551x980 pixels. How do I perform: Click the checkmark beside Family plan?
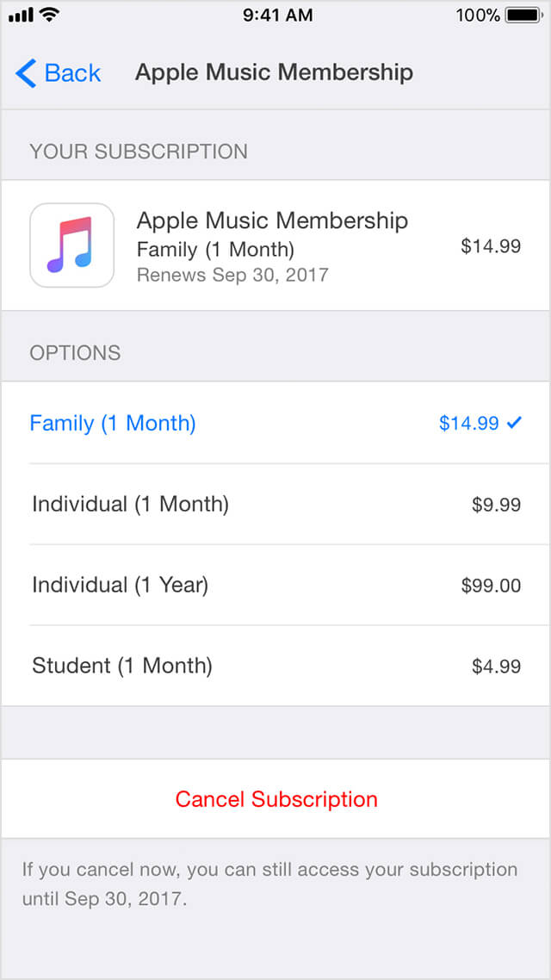pyautogui.click(x=516, y=423)
